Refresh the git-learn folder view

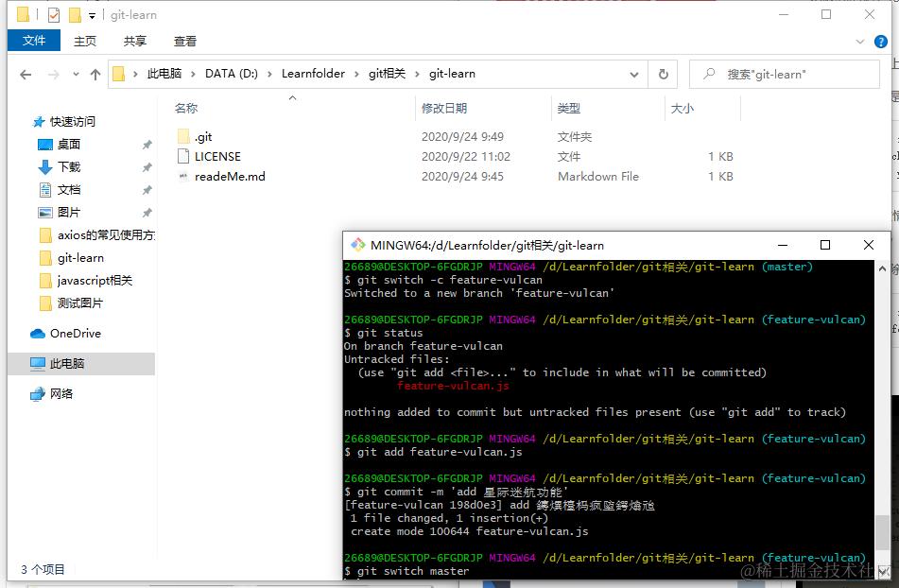point(664,75)
